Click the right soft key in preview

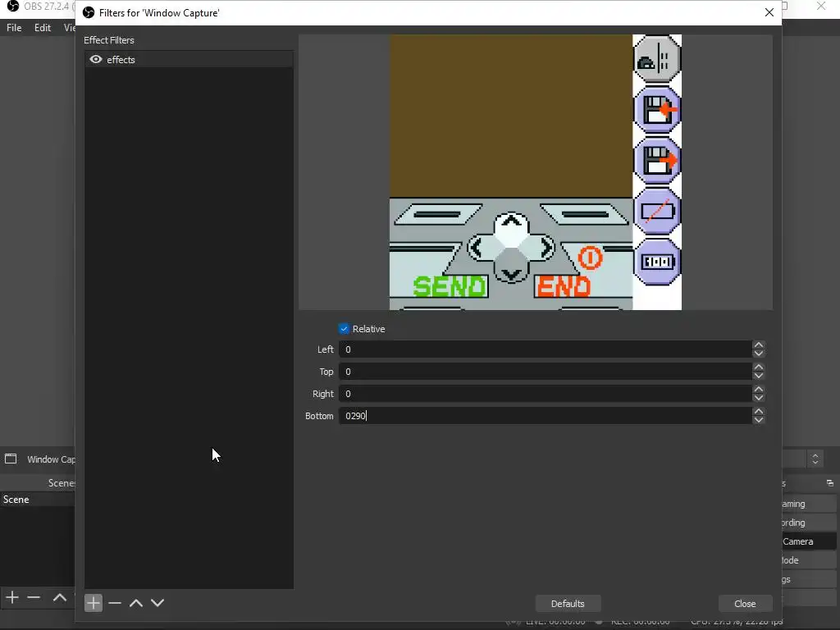[x=584, y=214]
